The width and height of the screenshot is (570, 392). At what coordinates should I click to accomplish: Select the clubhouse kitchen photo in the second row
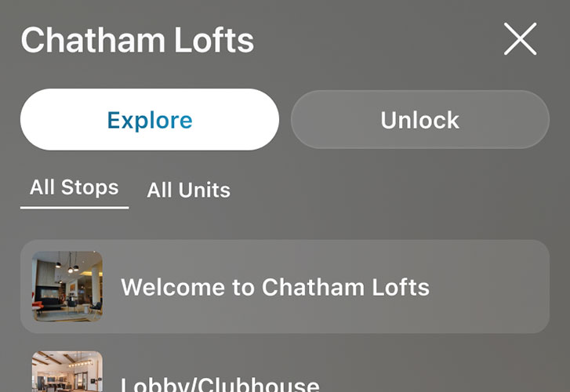pyautogui.click(x=67, y=372)
